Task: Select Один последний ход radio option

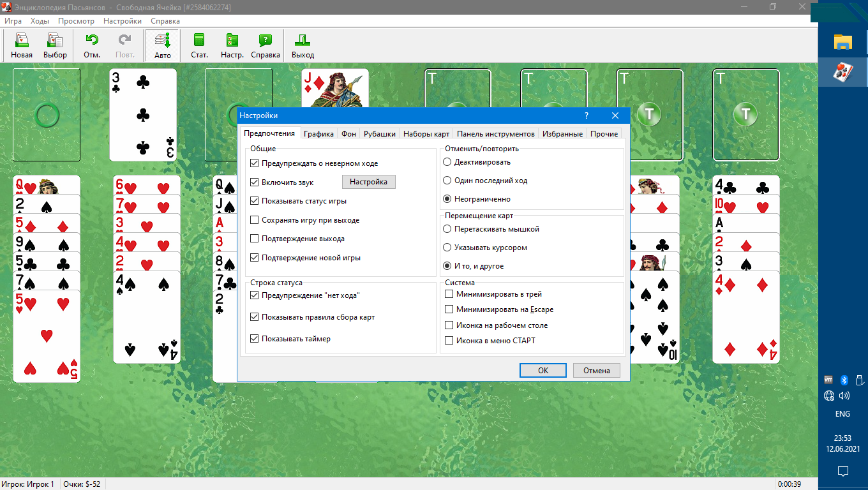Action: tap(447, 181)
